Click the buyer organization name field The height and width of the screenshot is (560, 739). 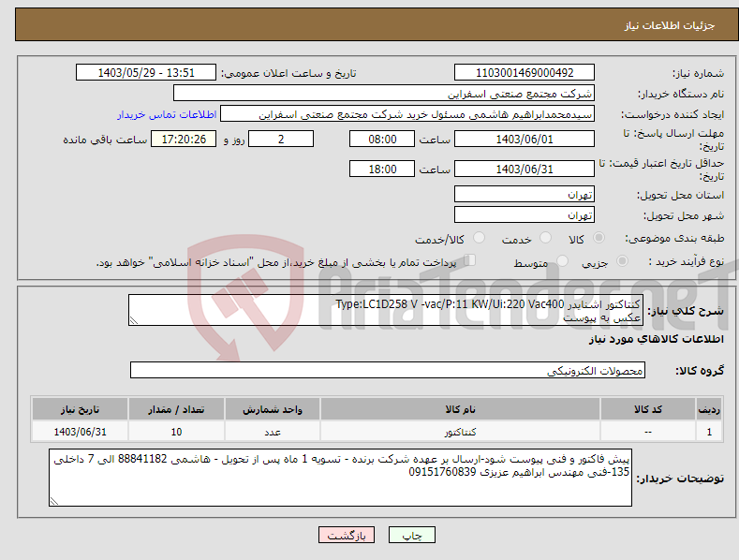[x=384, y=94]
